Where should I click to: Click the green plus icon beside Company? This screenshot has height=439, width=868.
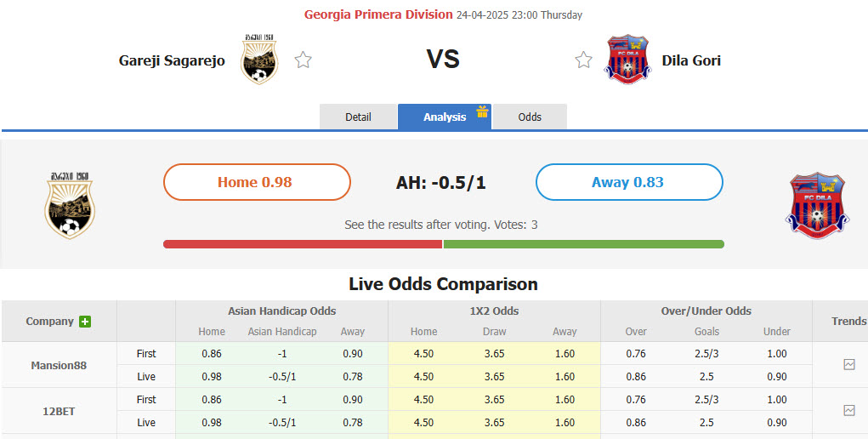(x=85, y=322)
